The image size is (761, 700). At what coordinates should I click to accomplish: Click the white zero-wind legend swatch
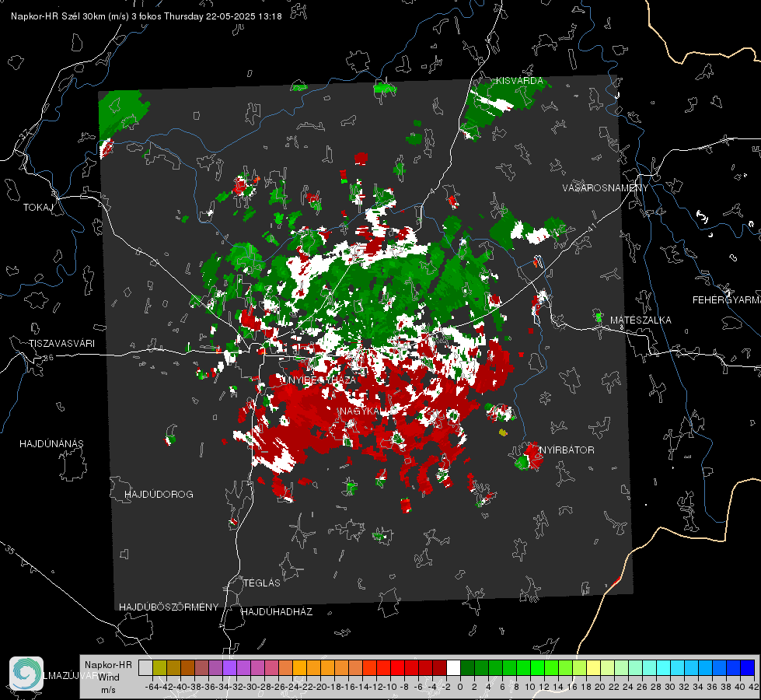coord(453,667)
